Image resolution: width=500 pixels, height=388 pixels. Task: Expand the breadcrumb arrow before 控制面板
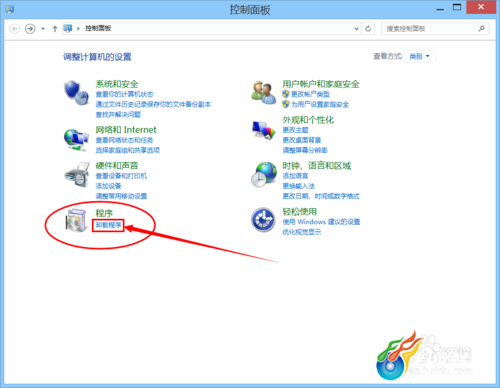tap(78, 29)
